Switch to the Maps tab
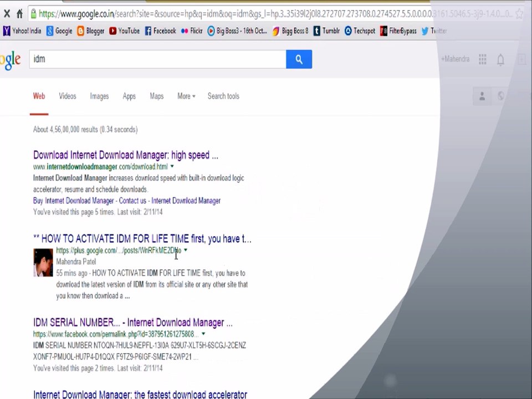The height and width of the screenshot is (399, 532). click(x=157, y=96)
